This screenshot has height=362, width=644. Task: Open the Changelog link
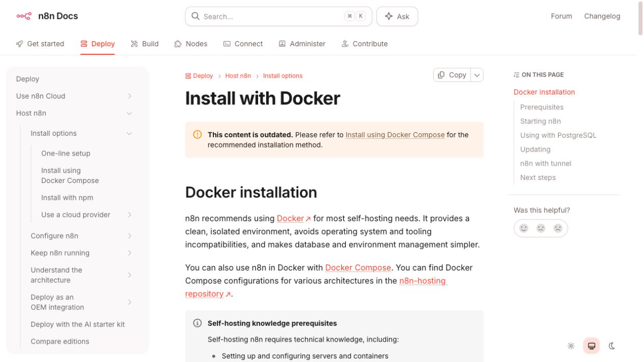click(x=602, y=16)
